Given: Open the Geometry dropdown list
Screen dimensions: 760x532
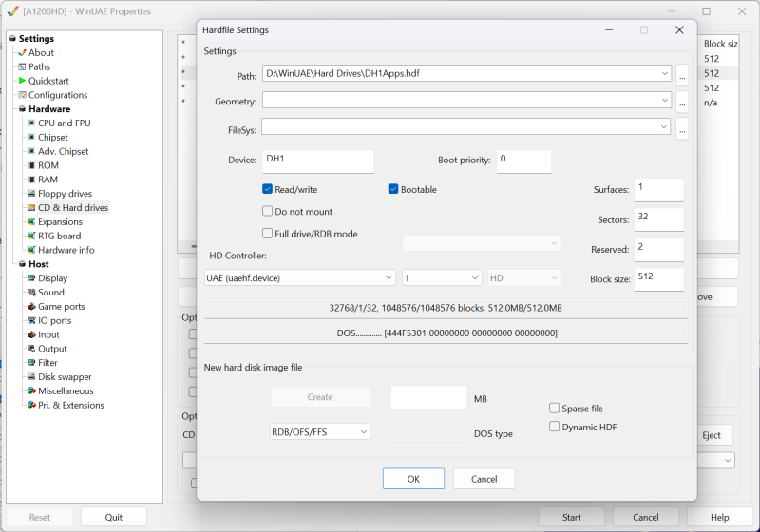Looking at the screenshot, I should tap(664, 101).
